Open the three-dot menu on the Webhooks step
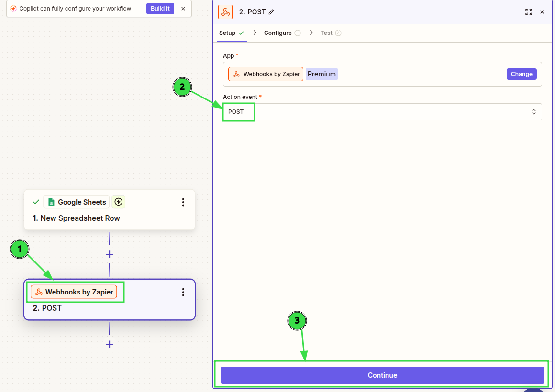The image size is (555, 392). pyautogui.click(x=183, y=292)
